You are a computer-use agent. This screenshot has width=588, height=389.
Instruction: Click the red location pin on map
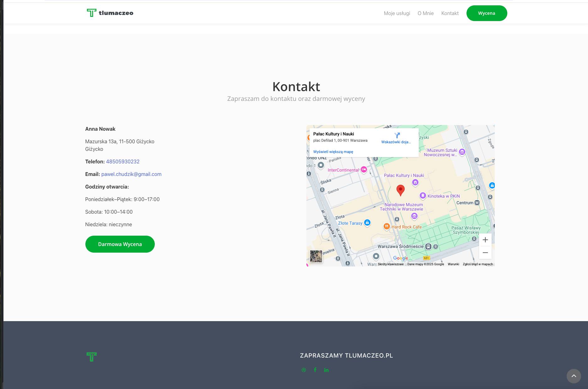coord(400,190)
